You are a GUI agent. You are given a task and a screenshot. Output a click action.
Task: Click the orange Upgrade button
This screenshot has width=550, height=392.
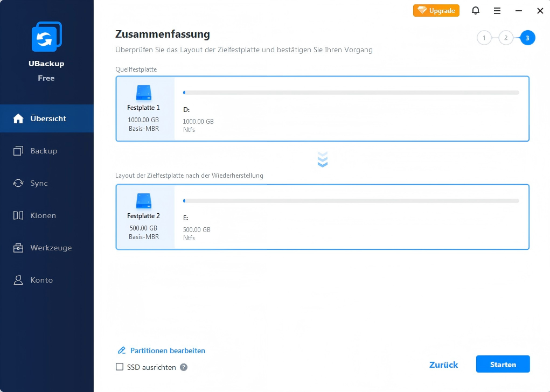(436, 10)
